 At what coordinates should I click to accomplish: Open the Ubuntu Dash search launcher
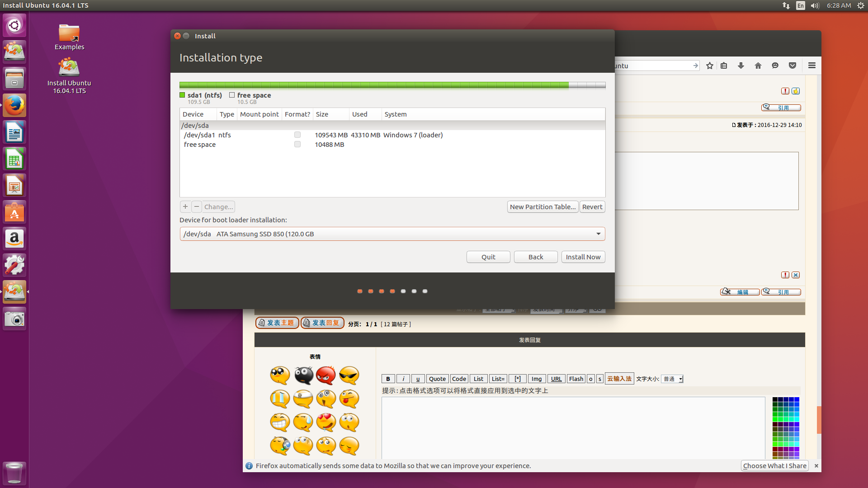click(14, 25)
